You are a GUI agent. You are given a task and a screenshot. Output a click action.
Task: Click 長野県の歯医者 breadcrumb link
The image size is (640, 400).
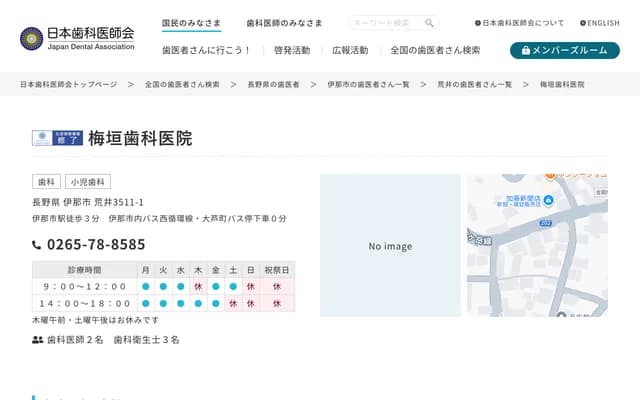coord(273,85)
